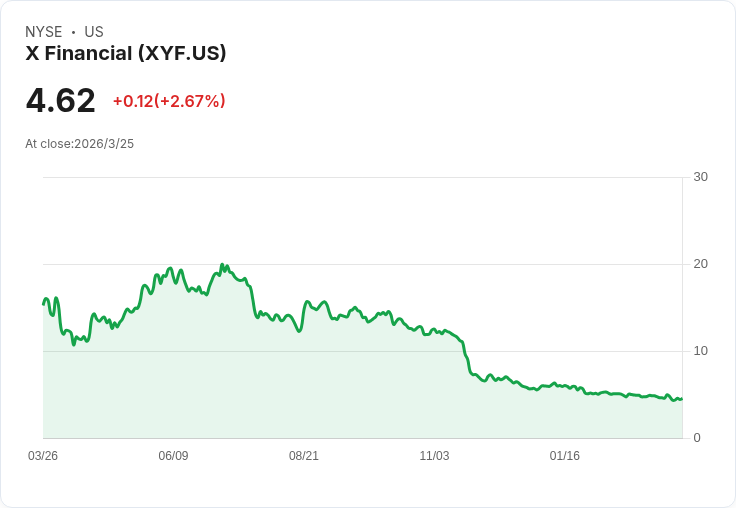Click the 30 y-axis label
The width and height of the screenshot is (736, 508).
click(701, 177)
